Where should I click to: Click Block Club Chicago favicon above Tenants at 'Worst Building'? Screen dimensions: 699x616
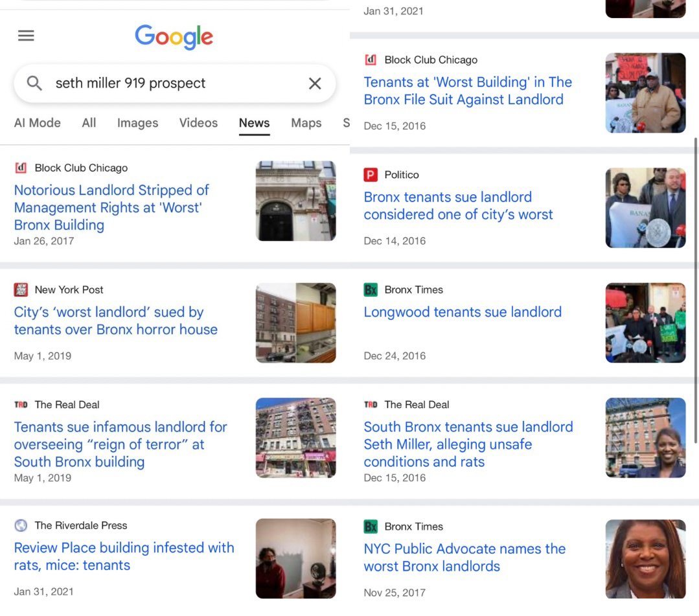pyautogui.click(x=371, y=60)
